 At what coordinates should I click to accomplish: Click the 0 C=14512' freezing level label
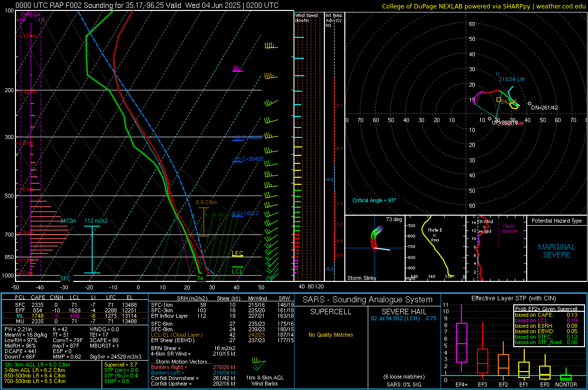[246, 213]
